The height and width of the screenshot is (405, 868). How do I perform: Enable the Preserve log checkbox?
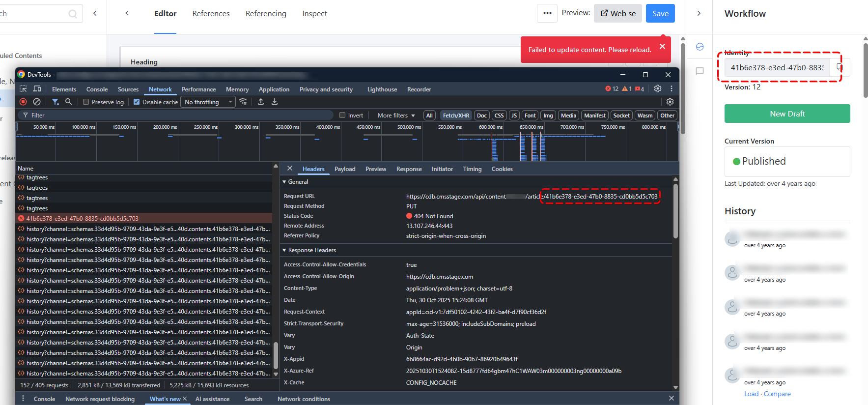point(86,102)
